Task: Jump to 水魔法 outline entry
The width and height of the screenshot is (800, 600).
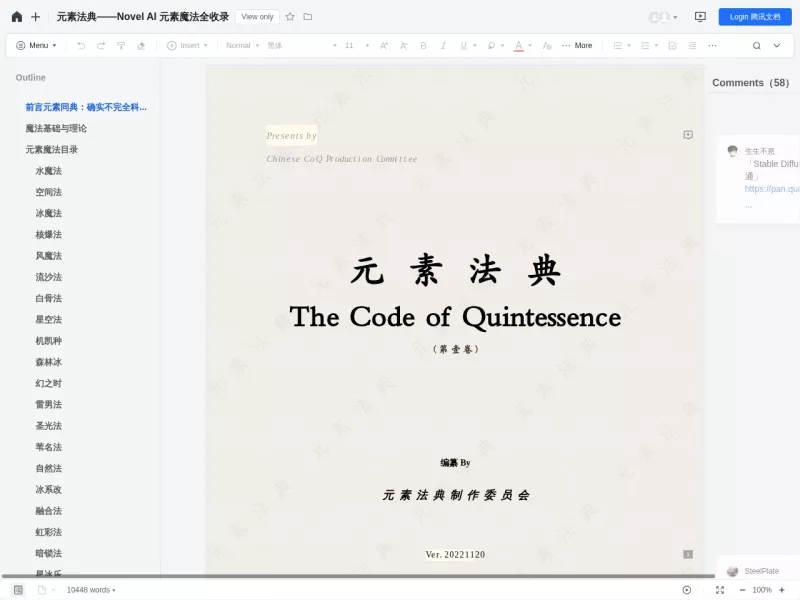Action: pos(48,171)
